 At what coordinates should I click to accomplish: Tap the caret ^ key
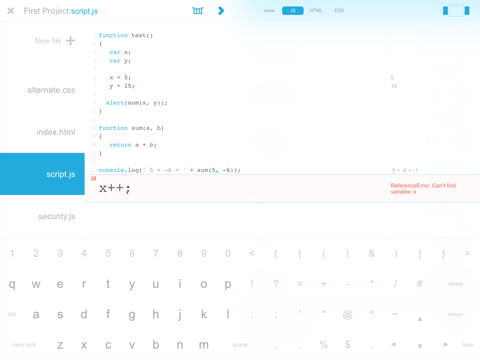tap(371, 313)
